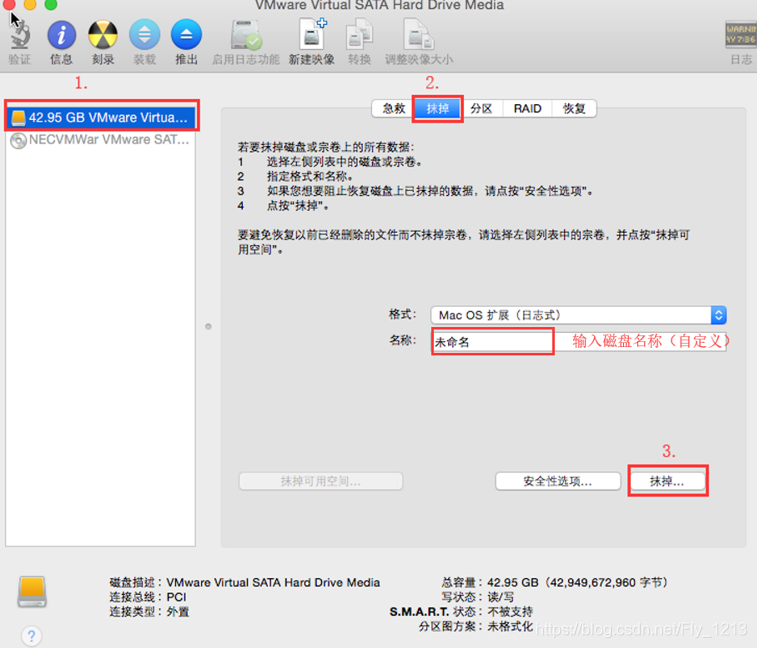Screen dimensions: 757x648
Task: Click the sidebar splitter handle dot
Action: click(208, 327)
